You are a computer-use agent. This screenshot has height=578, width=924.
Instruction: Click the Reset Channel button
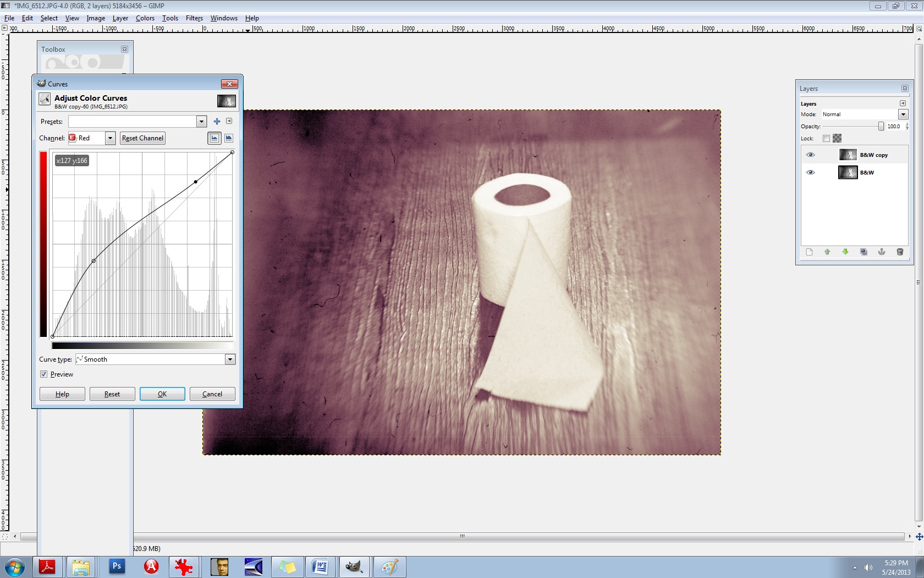click(x=142, y=138)
